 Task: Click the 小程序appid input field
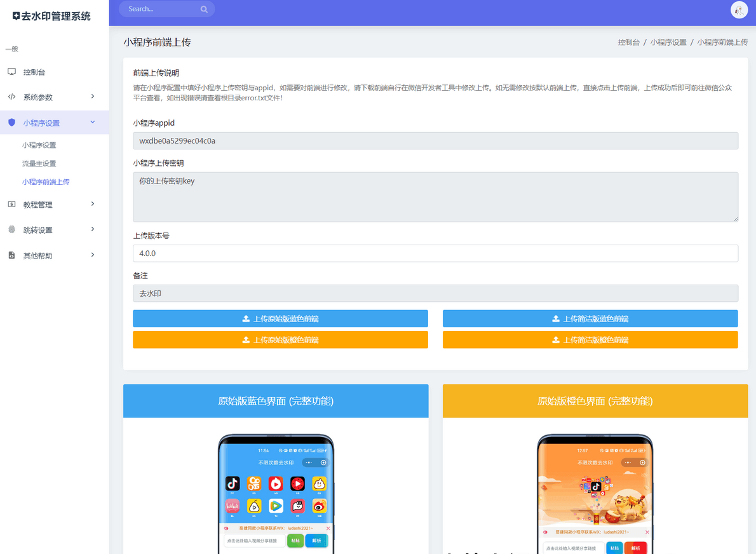click(435, 141)
